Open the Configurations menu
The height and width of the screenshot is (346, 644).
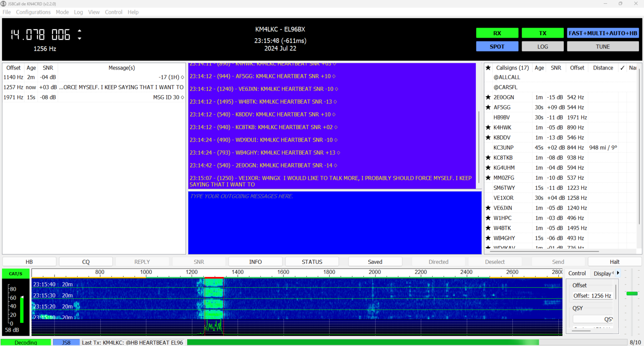click(x=34, y=12)
